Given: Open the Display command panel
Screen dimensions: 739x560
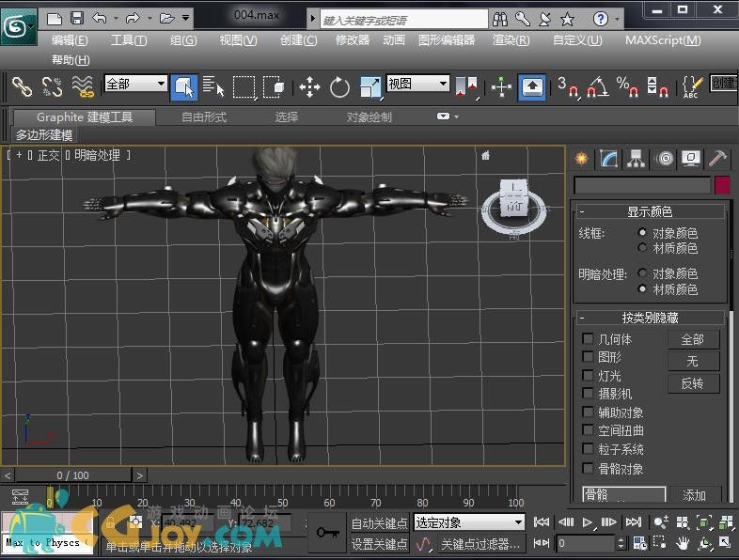Looking at the screenshot, I should click(x=691, y=159).
